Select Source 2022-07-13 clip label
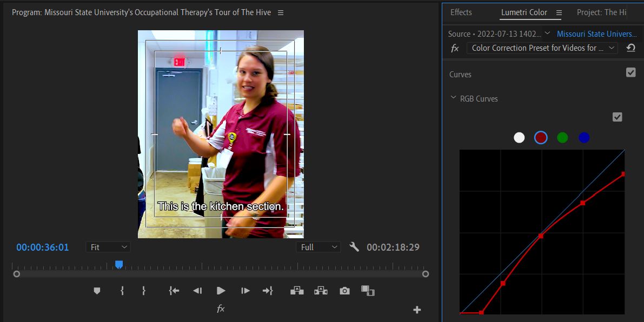 click(495, 34)
